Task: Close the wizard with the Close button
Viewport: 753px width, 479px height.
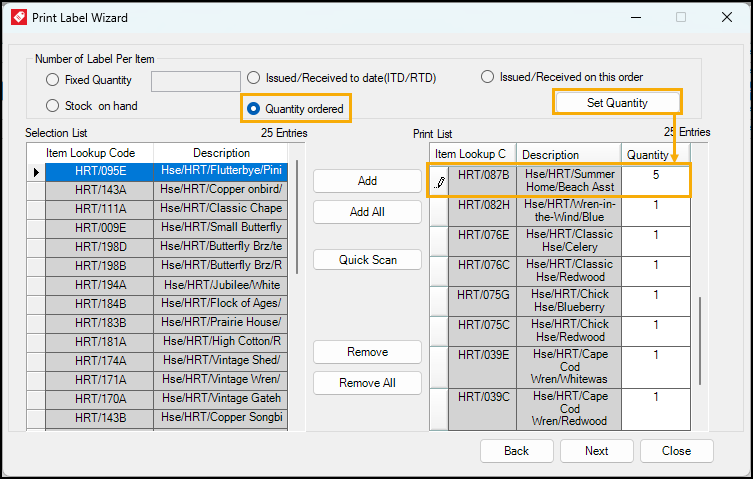Action: (x=677, y=451)
